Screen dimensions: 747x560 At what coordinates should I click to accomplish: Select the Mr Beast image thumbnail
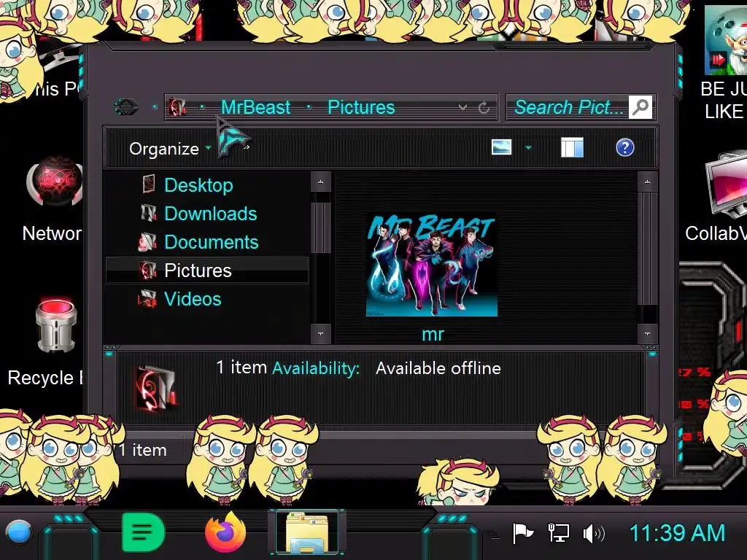[x=432, y=265]
